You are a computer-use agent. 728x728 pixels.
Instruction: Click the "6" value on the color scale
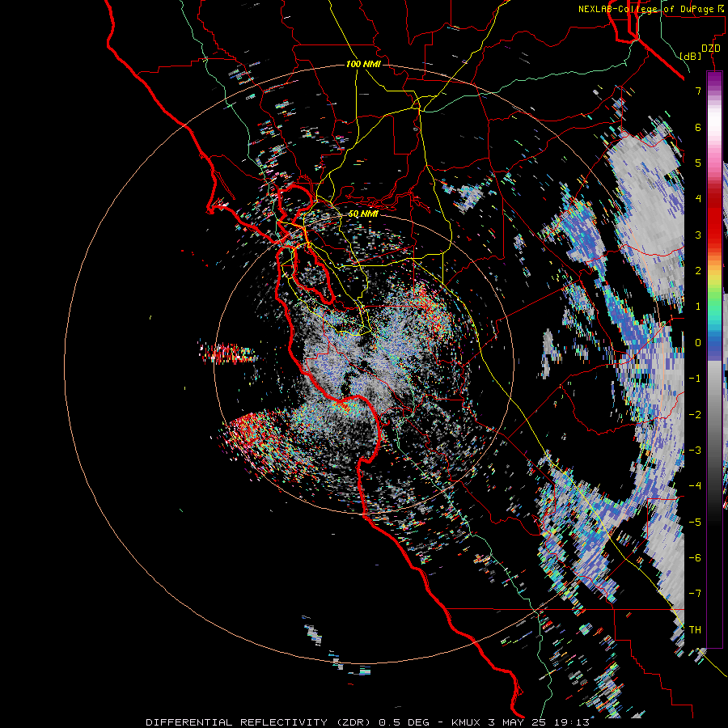(x=698, y=127)
